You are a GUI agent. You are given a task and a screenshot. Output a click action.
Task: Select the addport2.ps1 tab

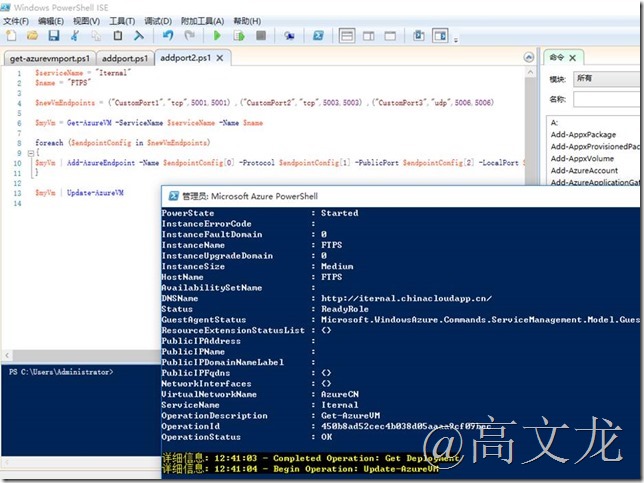pos(186,58)
